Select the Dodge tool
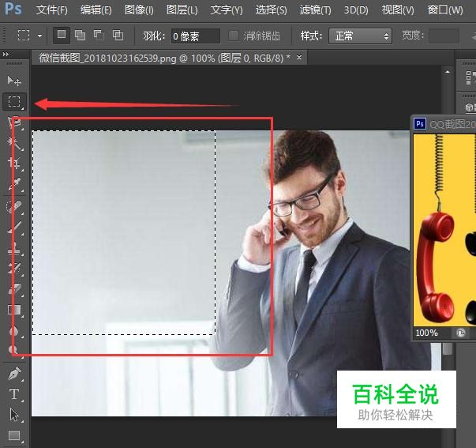Viewport: 476px width, 448px height. (14, 350)
